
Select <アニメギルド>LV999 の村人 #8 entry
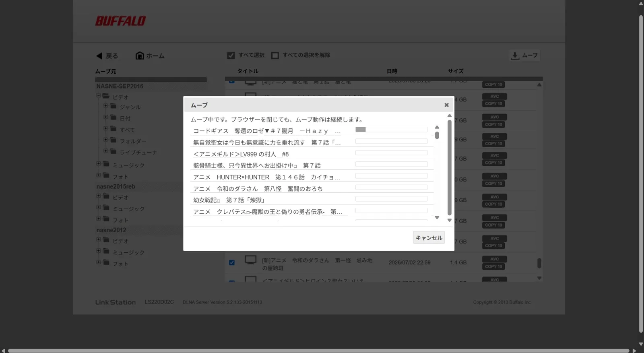pyautogui.click(x=241, y=154)
